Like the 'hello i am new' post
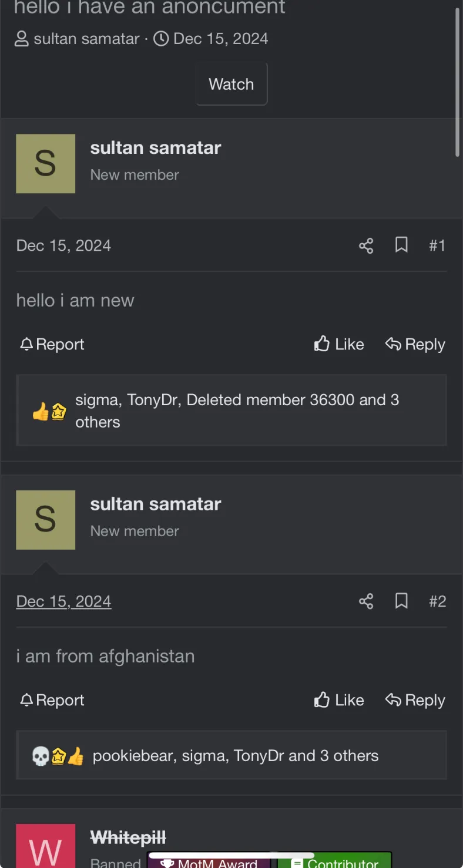The image size is (463, 868). tap(339, 344)
